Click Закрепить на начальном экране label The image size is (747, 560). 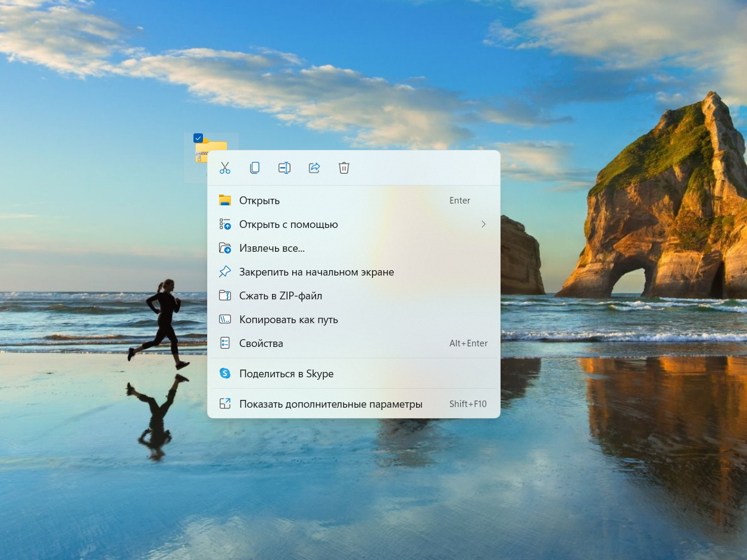[x=316, y=272]
